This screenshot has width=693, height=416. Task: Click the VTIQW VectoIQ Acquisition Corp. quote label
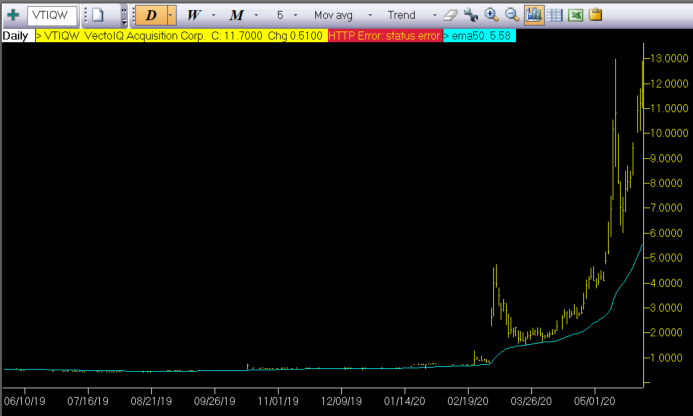(182, 36)
